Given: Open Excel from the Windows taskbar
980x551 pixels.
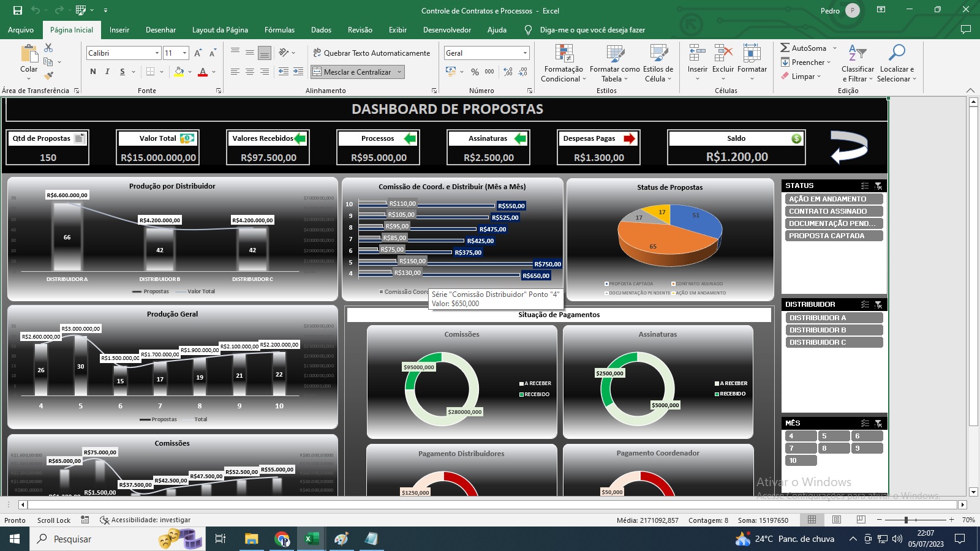Looking at the screenshot, I should click(311, 539).
